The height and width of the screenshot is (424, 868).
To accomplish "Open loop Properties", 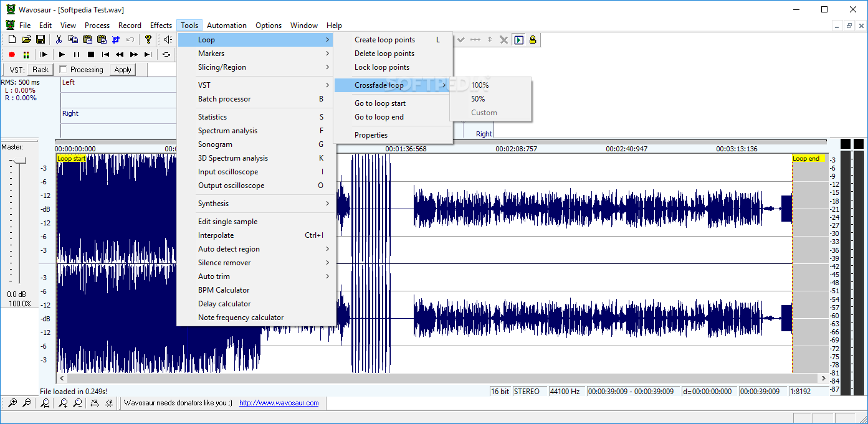I will click(393, 135).
